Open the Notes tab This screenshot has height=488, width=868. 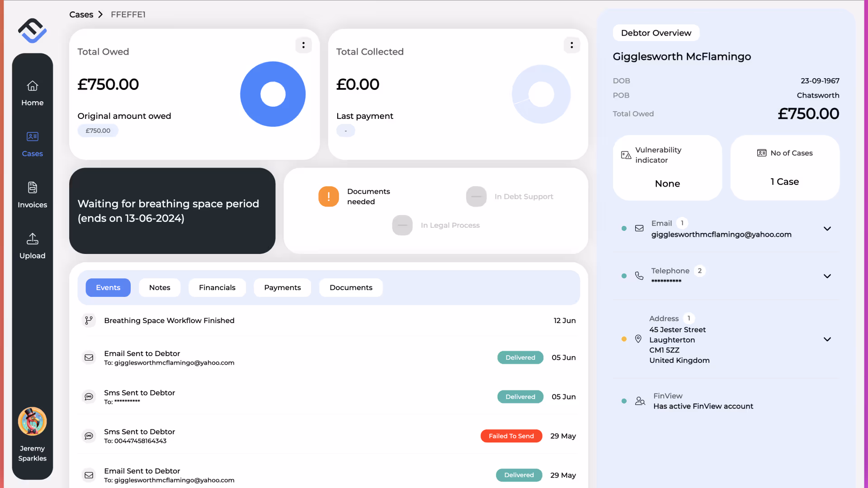[160, 288]
